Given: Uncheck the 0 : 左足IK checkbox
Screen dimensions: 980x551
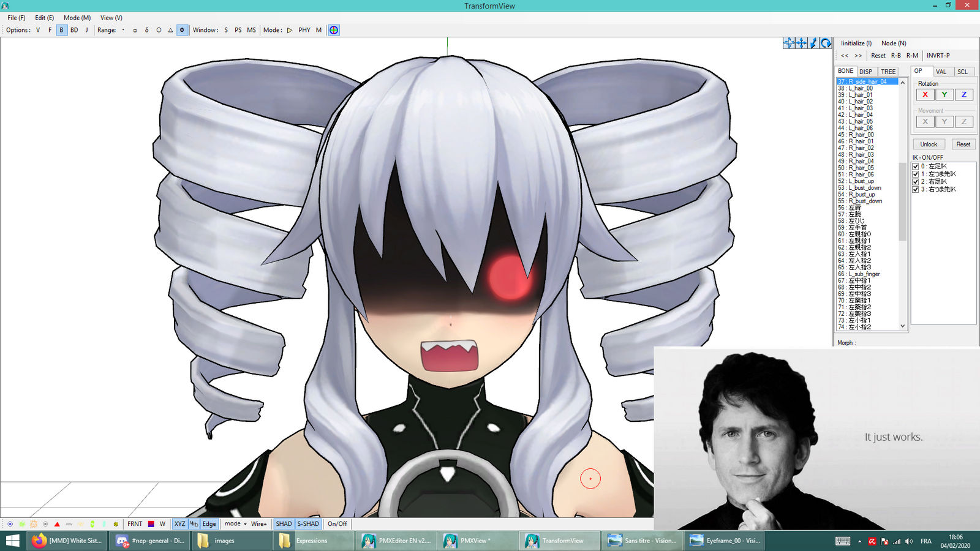Looking at the screenshot, I should click(x=916, y=167).
